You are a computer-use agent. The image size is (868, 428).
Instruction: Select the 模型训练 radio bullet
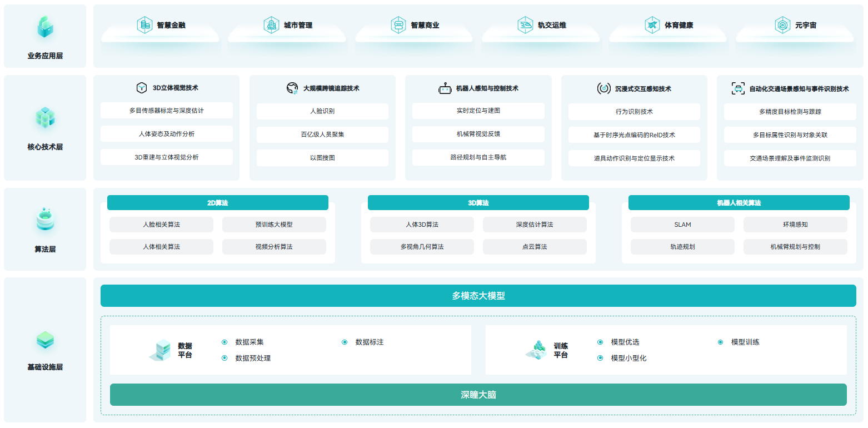pos(721,342)
